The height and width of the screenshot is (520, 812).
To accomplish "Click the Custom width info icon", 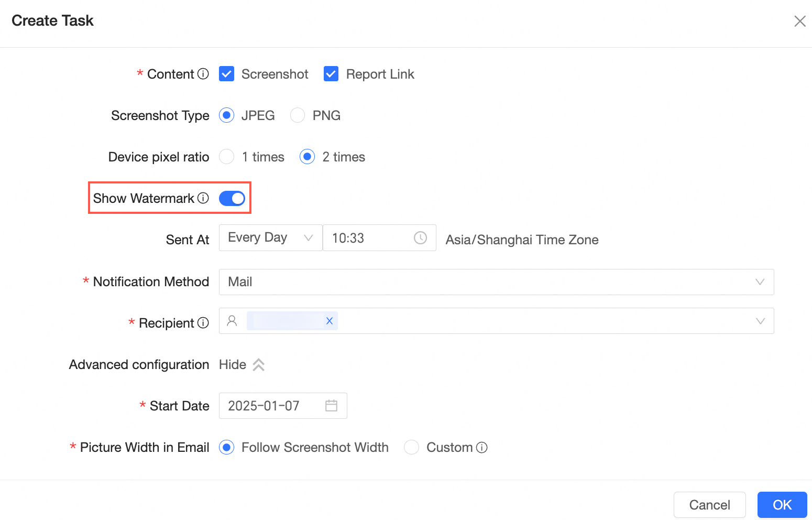I will tap(482, 447).
